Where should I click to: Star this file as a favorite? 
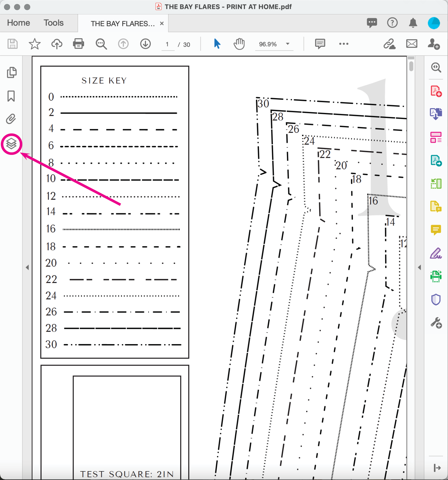[35, 44]
